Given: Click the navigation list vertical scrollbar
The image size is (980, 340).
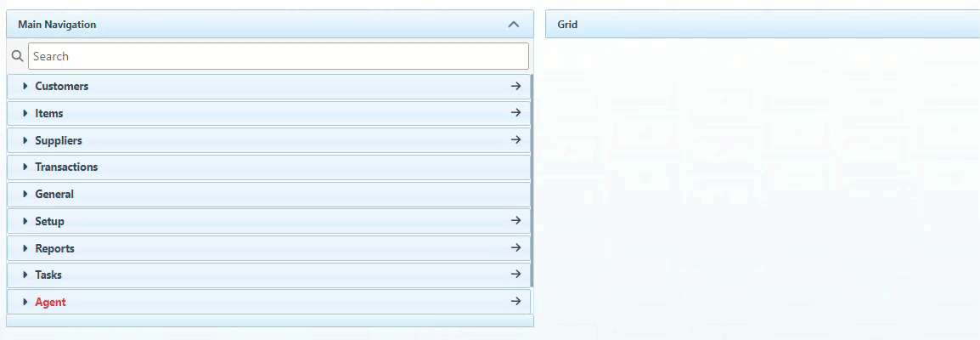Looking at the screenshot, I should click(532, 180).
